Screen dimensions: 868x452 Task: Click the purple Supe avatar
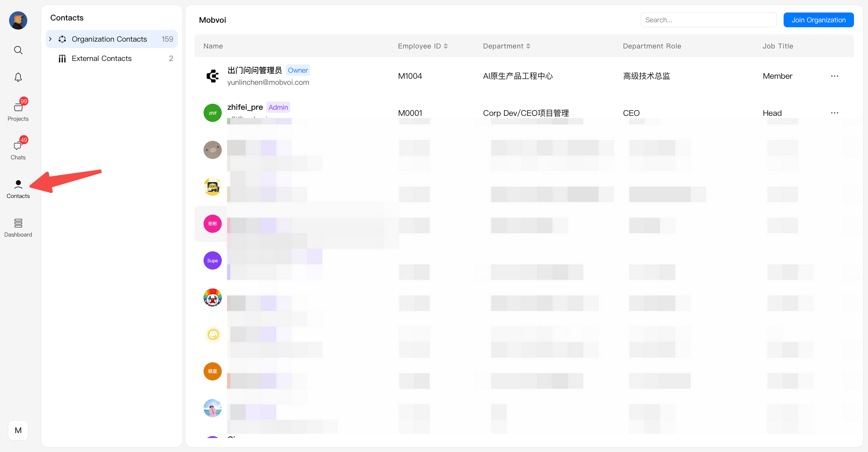point(213,260)
